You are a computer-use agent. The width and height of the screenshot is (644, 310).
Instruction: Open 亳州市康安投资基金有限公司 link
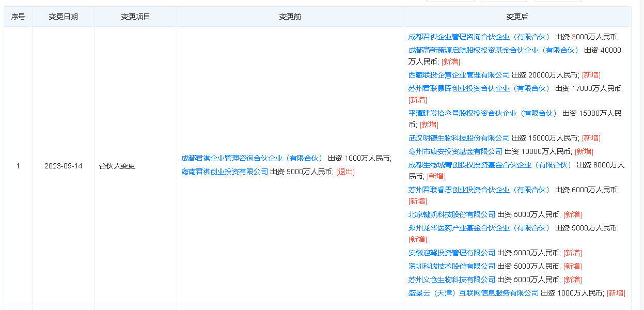(x=455, y=152)
